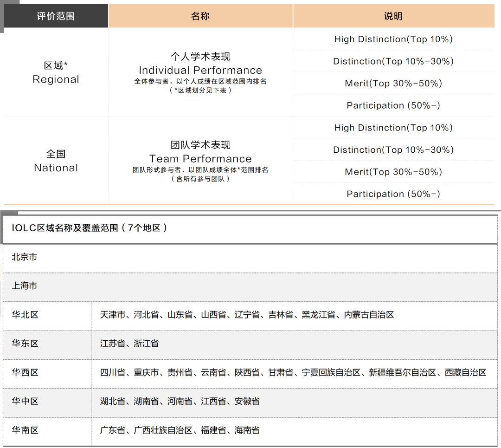Click 江苏省、浙江省 in the 华东区 row

130,344
